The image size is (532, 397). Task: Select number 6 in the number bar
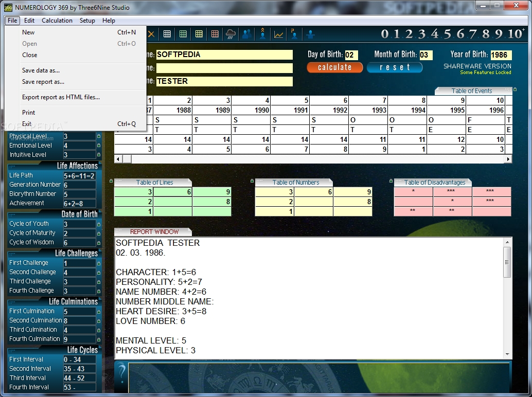(x=460, y=34)
